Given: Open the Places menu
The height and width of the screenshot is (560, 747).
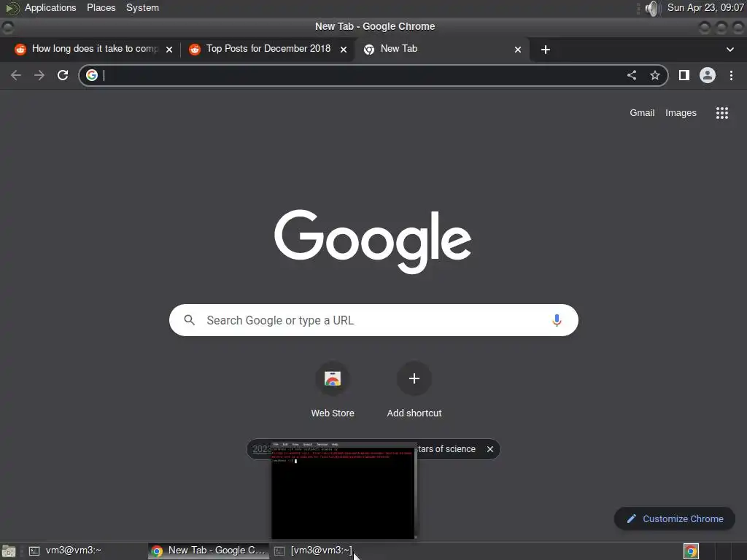Looking at the screenshot, I should point(101,8).
